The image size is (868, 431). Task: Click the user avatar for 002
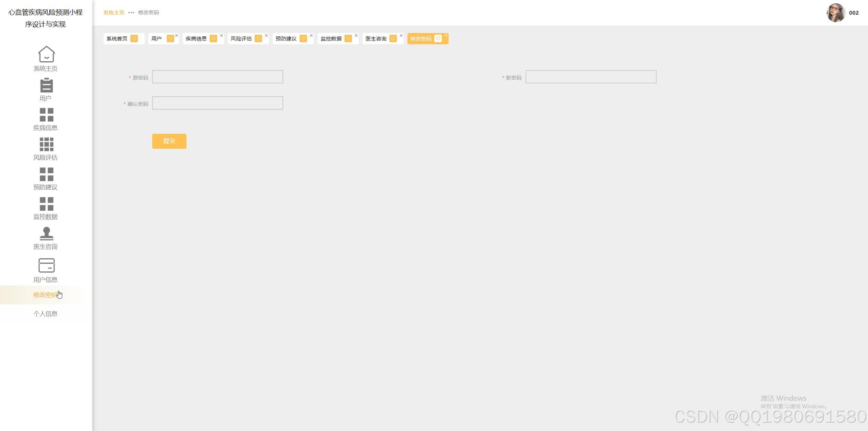[836, 13]
